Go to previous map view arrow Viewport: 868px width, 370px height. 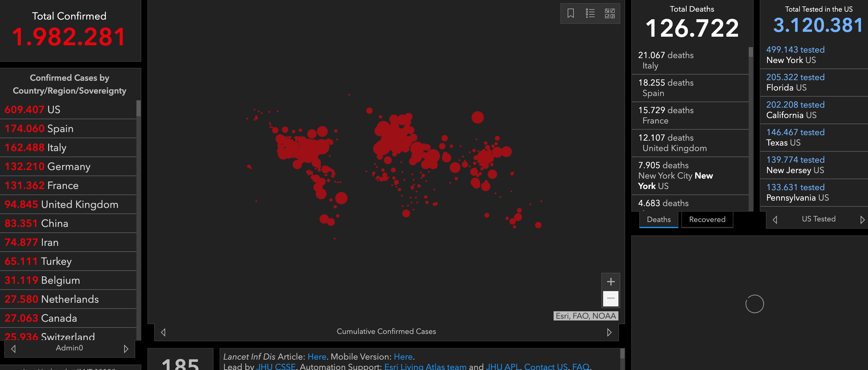pyautogui.click(x=163, y=332)
